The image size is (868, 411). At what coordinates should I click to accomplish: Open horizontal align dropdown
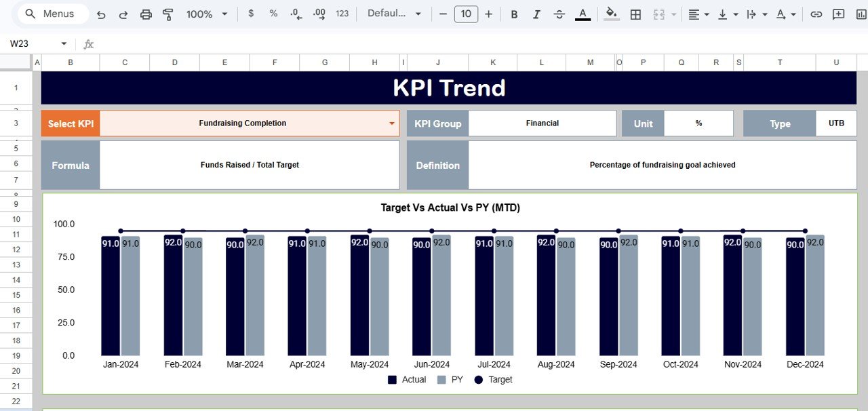coord(698,14)
